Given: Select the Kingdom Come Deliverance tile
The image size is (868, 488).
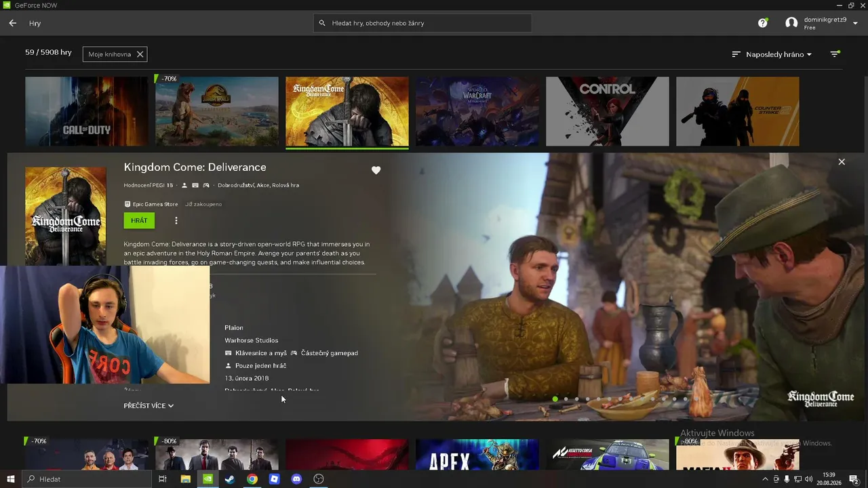Looking at the screenshot, I should [347, 111].
